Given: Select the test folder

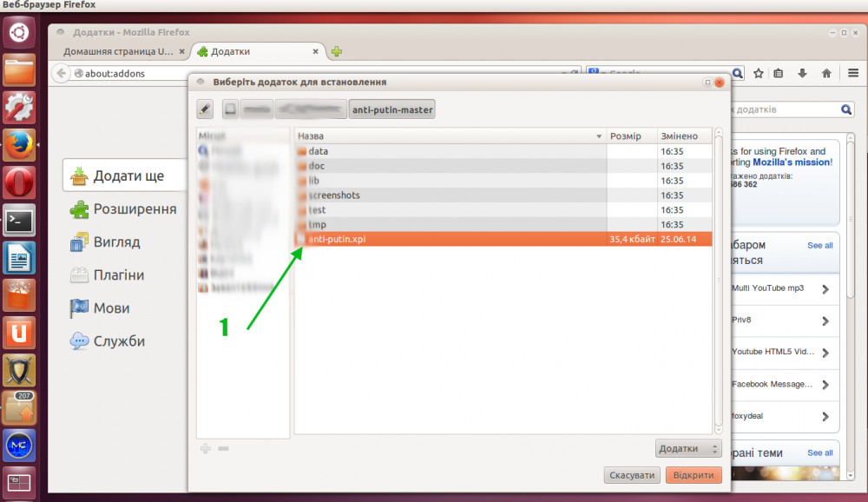Looking at the screenshot, I should point(503,210).
